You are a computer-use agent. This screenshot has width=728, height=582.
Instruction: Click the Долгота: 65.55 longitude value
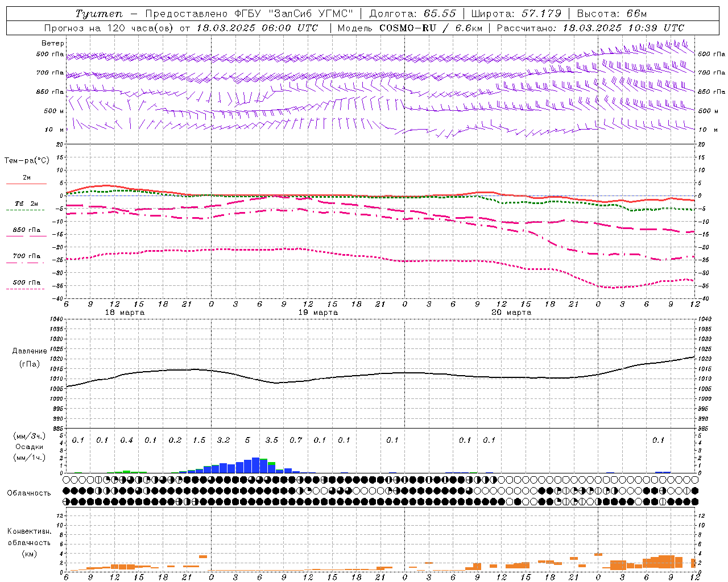[x=412, y=14]
